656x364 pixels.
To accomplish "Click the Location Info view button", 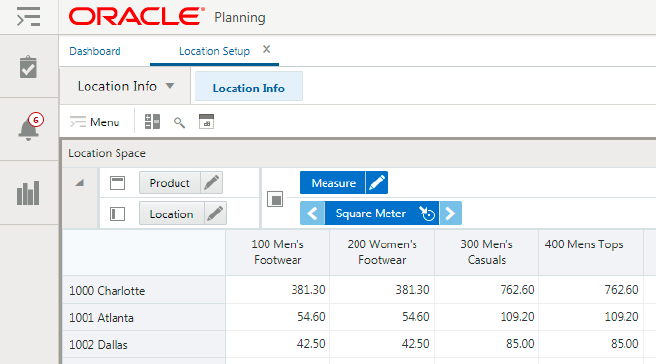I will click(x=249, y=86).
